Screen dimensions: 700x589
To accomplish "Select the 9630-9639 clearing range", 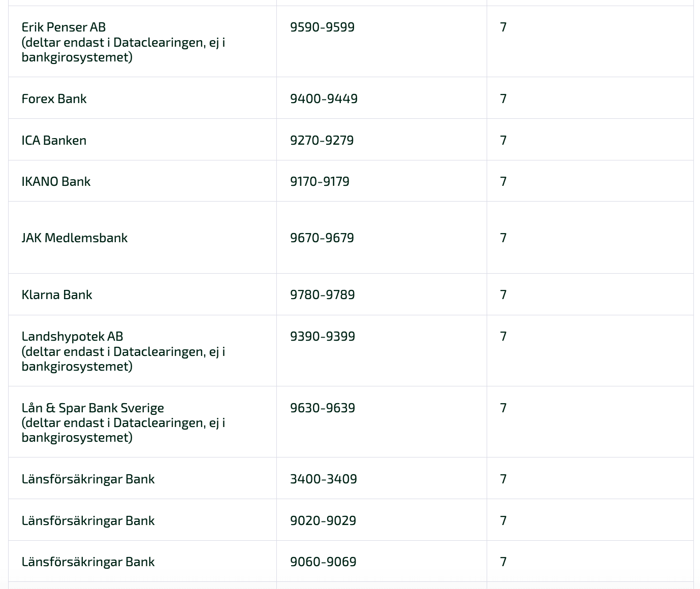I will click(x=323, y=408).
